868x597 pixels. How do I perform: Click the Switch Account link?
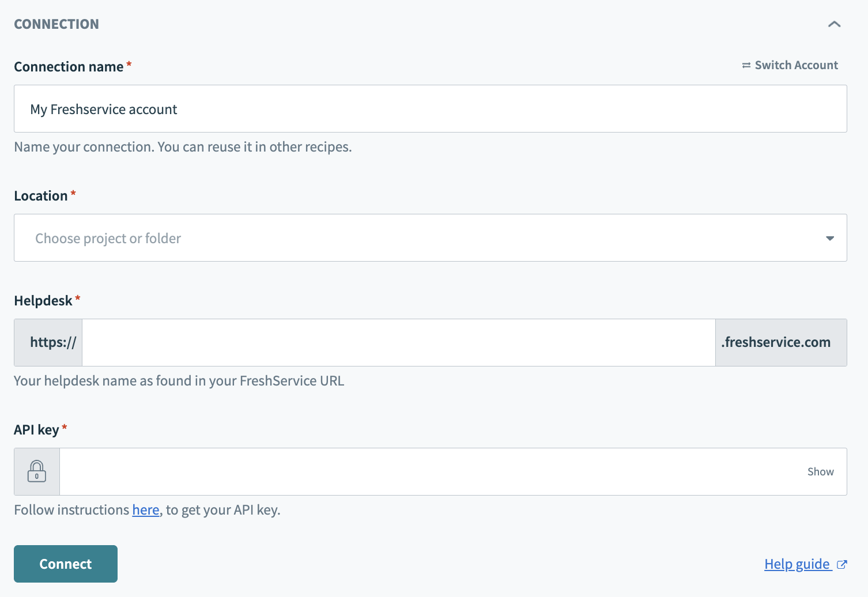796,65
